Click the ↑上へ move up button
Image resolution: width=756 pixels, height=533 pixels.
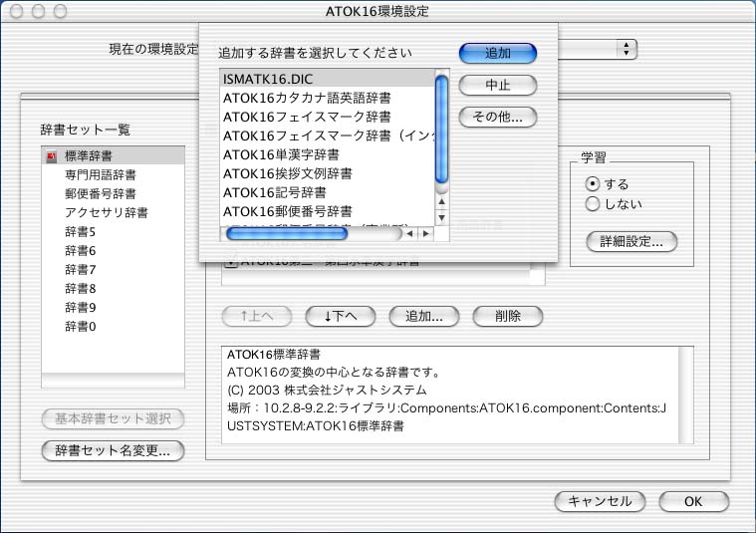point(257,317)
